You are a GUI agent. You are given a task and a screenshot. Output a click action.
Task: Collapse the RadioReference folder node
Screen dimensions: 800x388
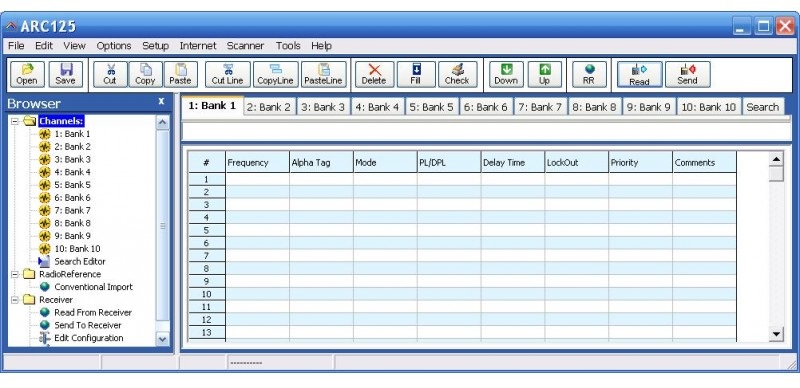coord(15,274)
